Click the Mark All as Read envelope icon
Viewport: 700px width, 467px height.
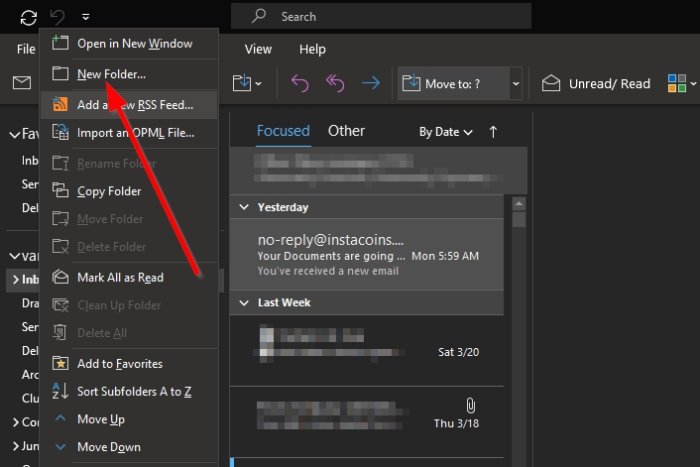pos(60,277)
